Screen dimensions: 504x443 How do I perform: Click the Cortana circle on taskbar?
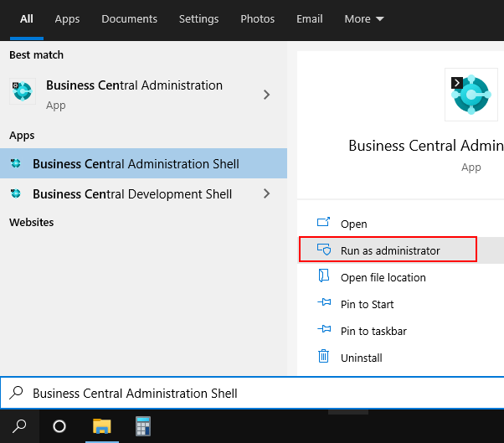59,425
